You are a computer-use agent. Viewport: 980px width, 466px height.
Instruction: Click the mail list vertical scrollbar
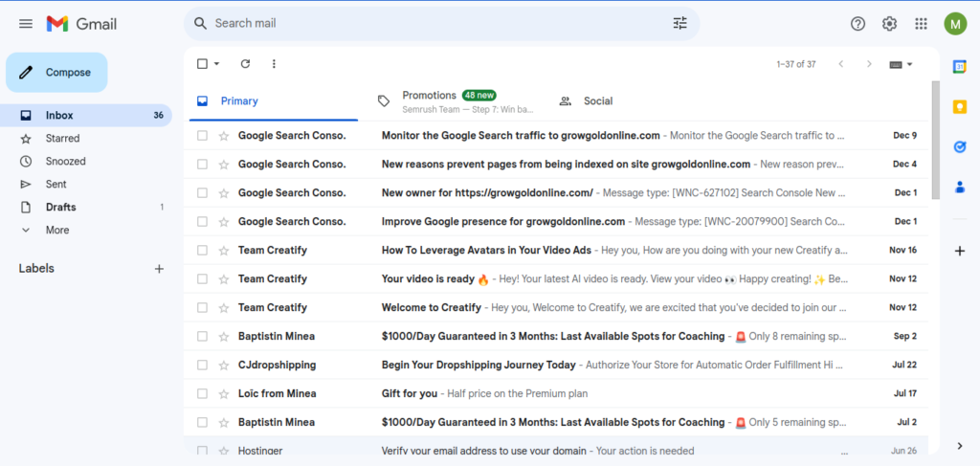coord(936,141)
